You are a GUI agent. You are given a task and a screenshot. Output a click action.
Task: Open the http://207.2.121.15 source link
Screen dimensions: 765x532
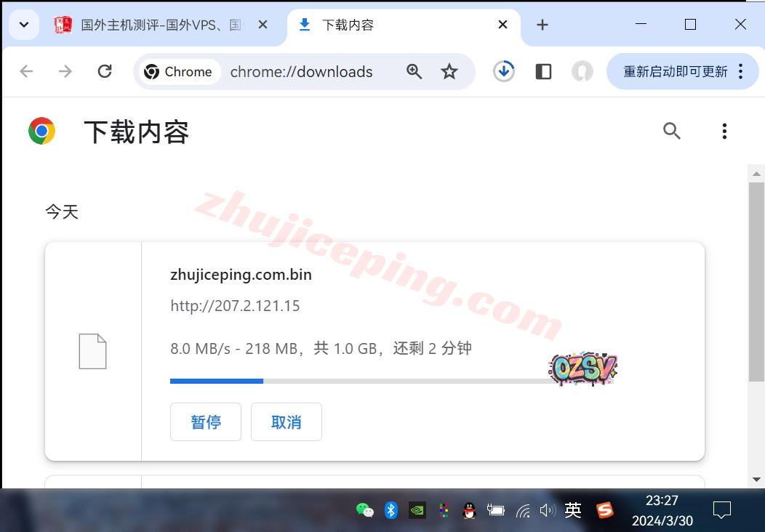click(235, 306)
